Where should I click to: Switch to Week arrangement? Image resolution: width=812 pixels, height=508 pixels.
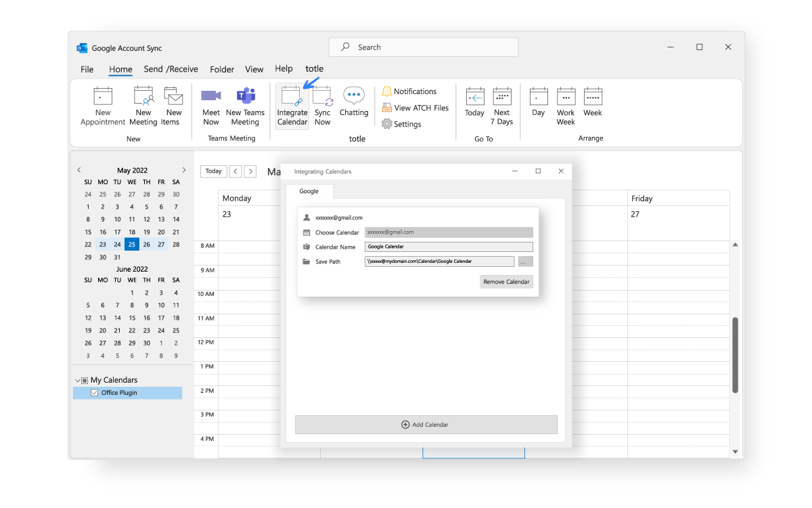(593, 102)
